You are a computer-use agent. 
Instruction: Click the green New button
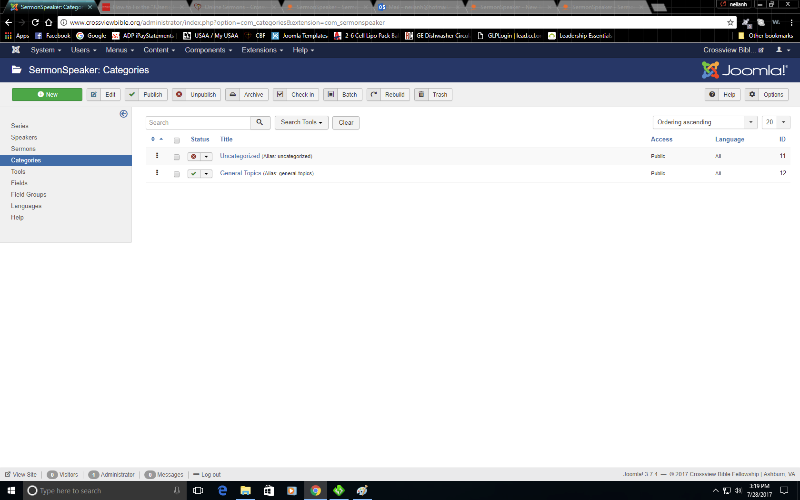[47, 94]
